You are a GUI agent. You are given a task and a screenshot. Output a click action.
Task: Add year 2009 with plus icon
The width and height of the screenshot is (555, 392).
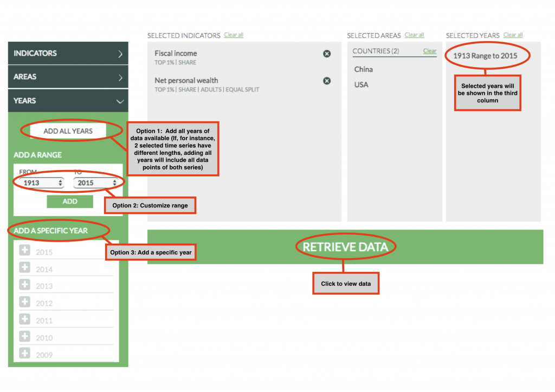tap(25, 354)
